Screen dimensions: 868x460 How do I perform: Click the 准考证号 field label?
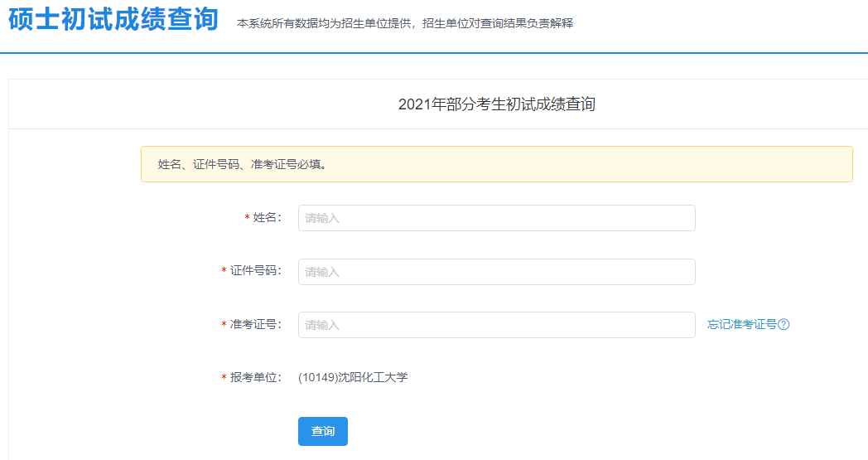coord(255,325)
